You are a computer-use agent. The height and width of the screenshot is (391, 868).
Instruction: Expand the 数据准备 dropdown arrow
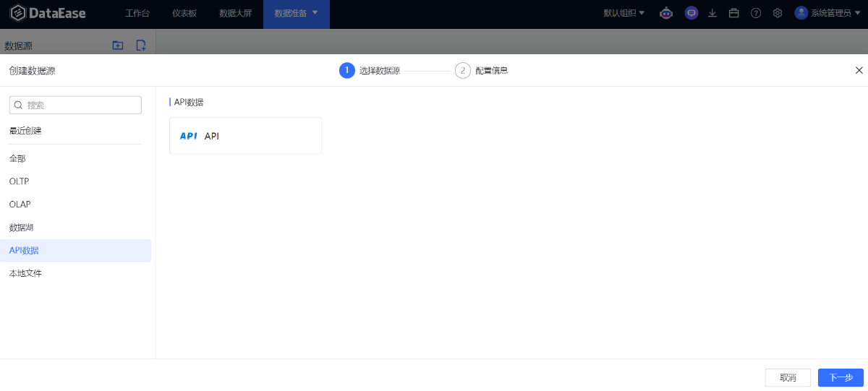coord(315,12)
